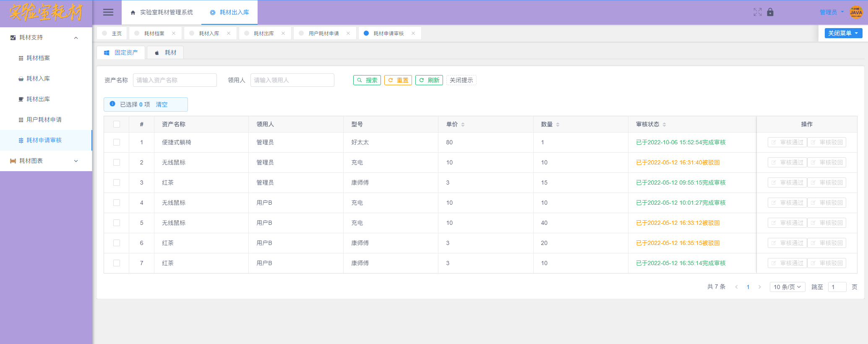
Task: Click the JAVA user avatar
Action: (x=856, y=12)
